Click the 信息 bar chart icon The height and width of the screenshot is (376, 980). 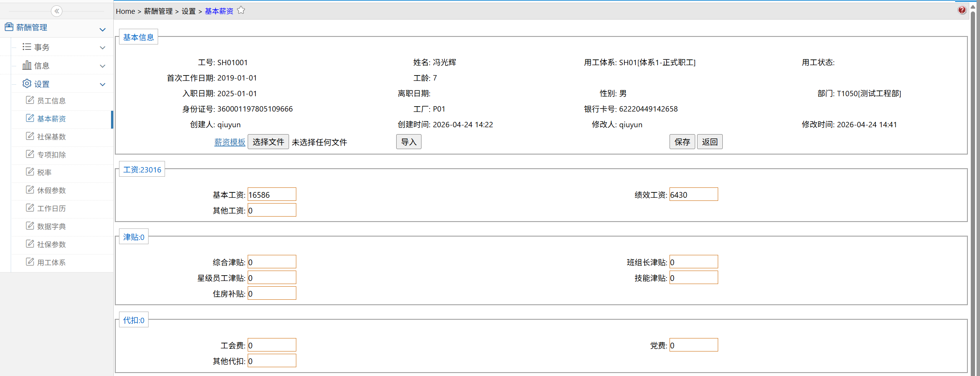pyautogui.click(x=27, y=65)
